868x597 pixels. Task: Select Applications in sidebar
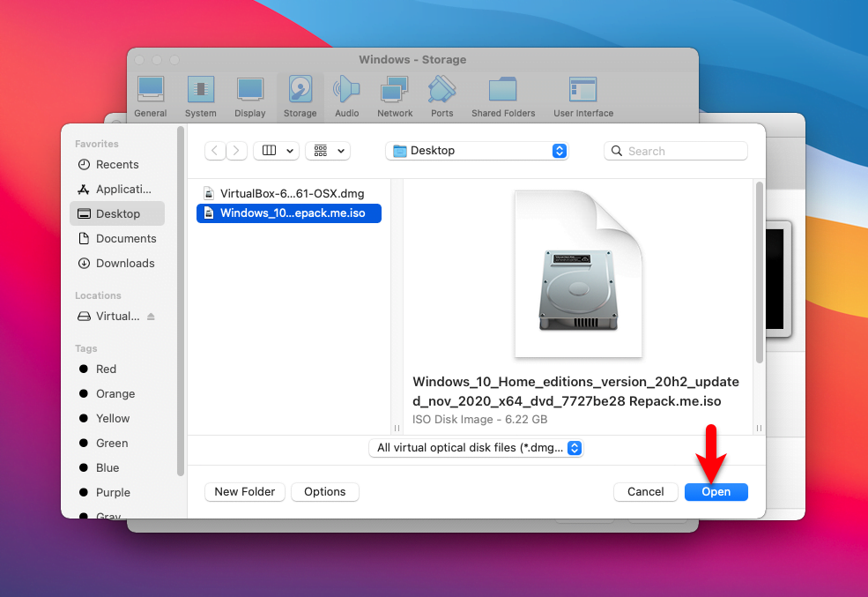[x=117, y=190]
